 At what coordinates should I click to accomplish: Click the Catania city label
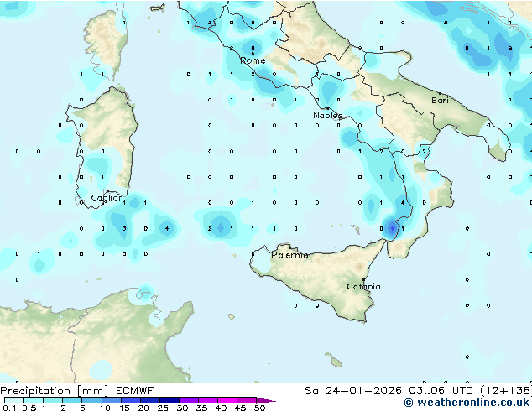[363, 287]
